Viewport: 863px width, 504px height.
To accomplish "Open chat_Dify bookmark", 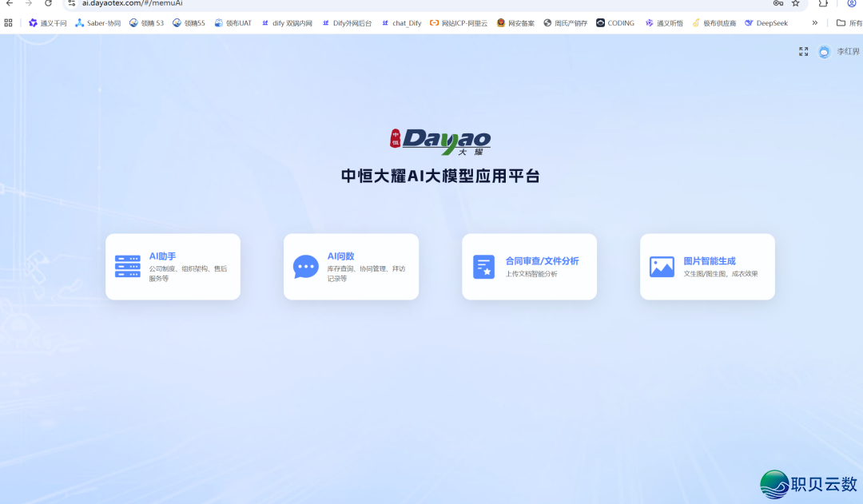I will point(401,23).
